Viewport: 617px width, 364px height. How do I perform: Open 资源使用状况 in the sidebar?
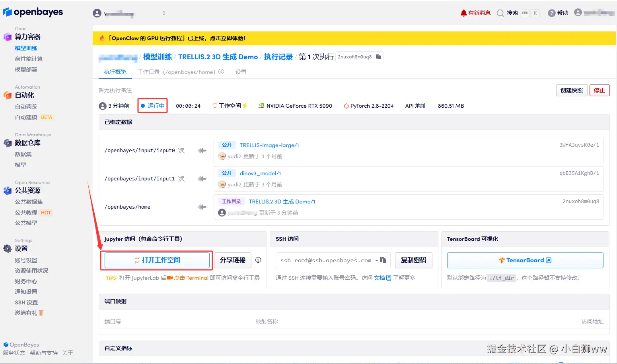31,271
